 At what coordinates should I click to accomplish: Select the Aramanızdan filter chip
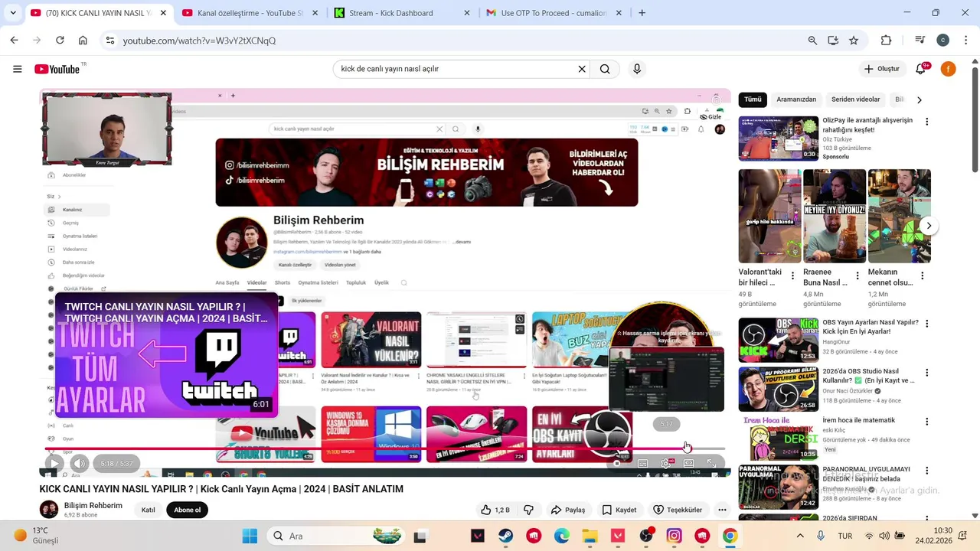point(796,99)
